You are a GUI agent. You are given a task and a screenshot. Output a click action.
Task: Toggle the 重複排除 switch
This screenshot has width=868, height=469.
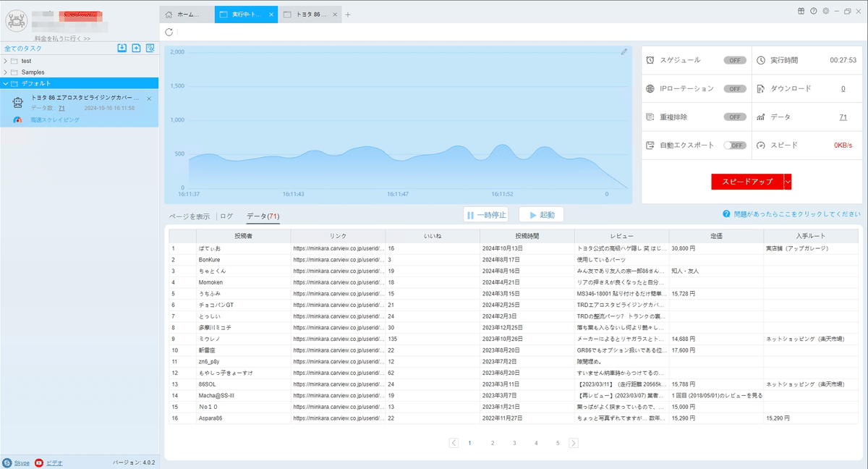(x=735, y=117)
